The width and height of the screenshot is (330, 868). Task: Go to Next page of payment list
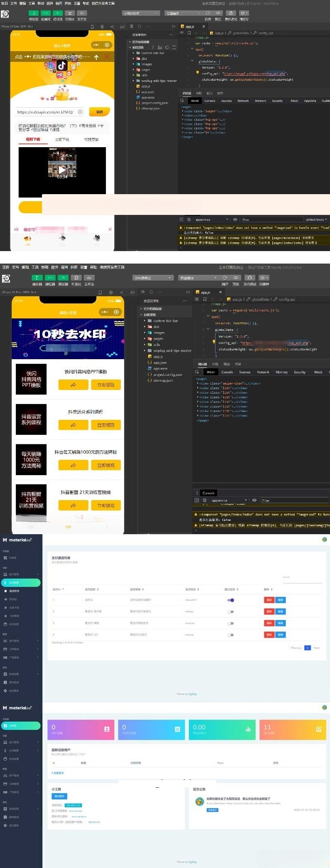316,648
